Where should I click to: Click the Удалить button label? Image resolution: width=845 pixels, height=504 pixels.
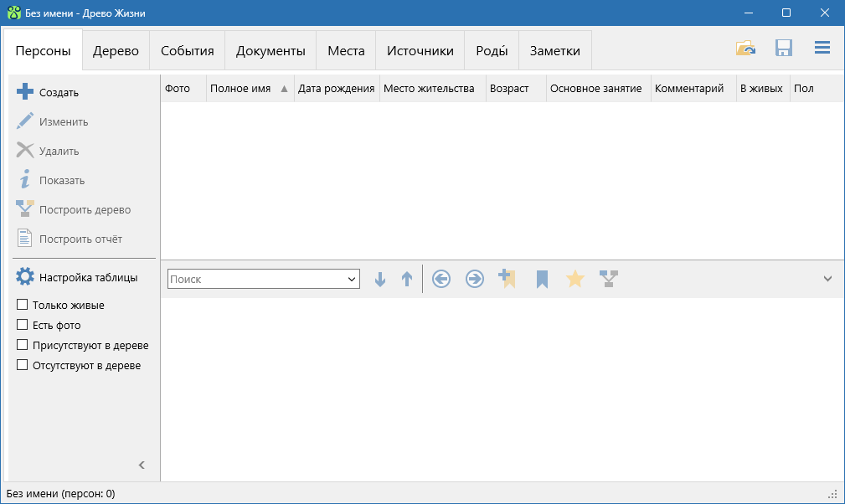tap(59, 151)
